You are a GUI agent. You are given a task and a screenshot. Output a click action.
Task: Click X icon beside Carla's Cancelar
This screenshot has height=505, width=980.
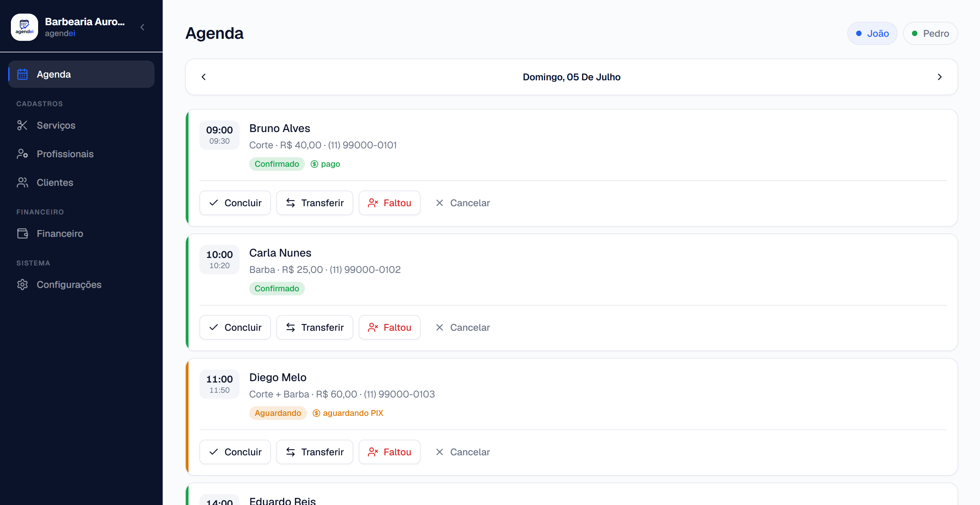coord(439,327)
